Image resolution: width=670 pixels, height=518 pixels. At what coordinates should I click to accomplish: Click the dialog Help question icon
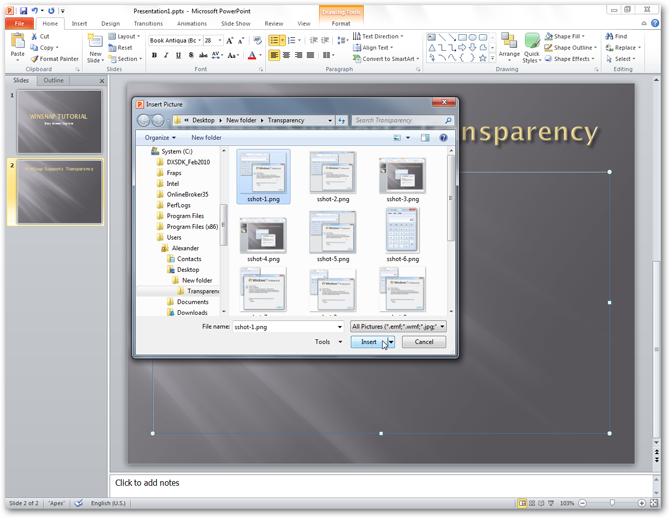(x=444, y=138)
